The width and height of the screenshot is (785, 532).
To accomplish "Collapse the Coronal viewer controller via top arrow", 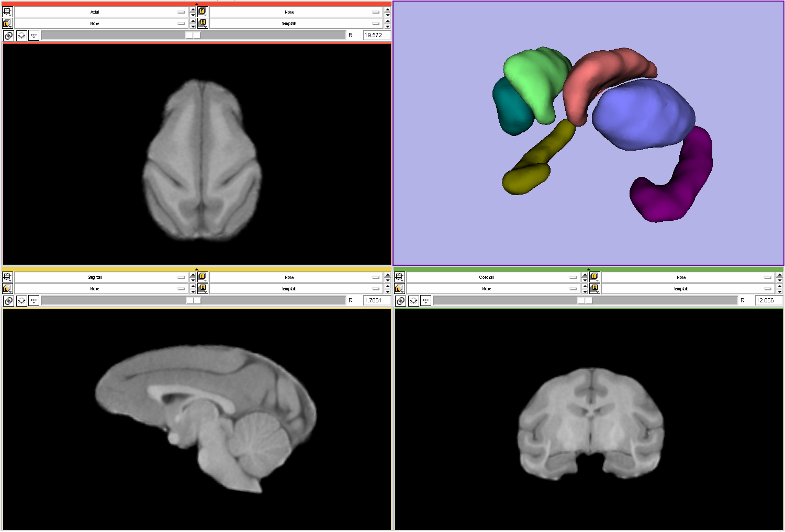I will (x=589, y=269).
